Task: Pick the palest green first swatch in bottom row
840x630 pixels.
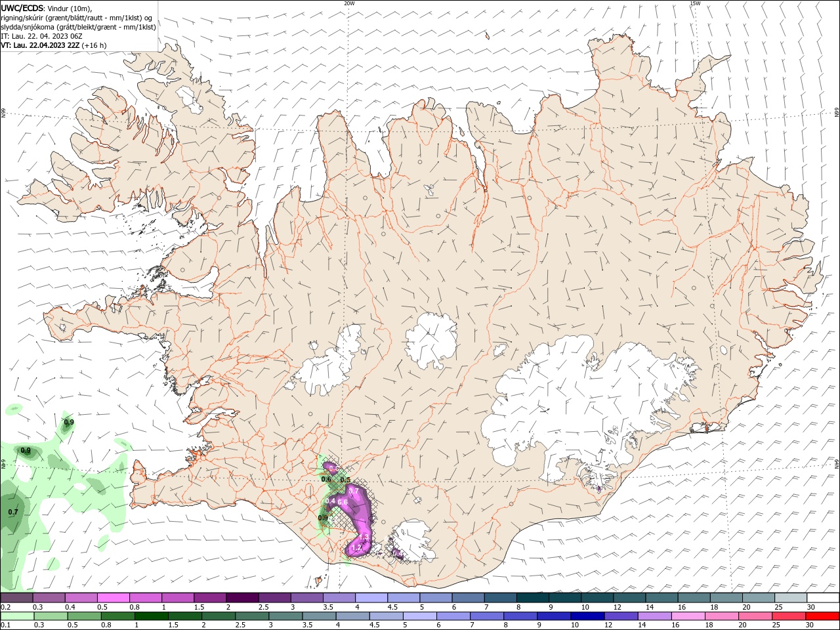Action: tap(17, 616)
